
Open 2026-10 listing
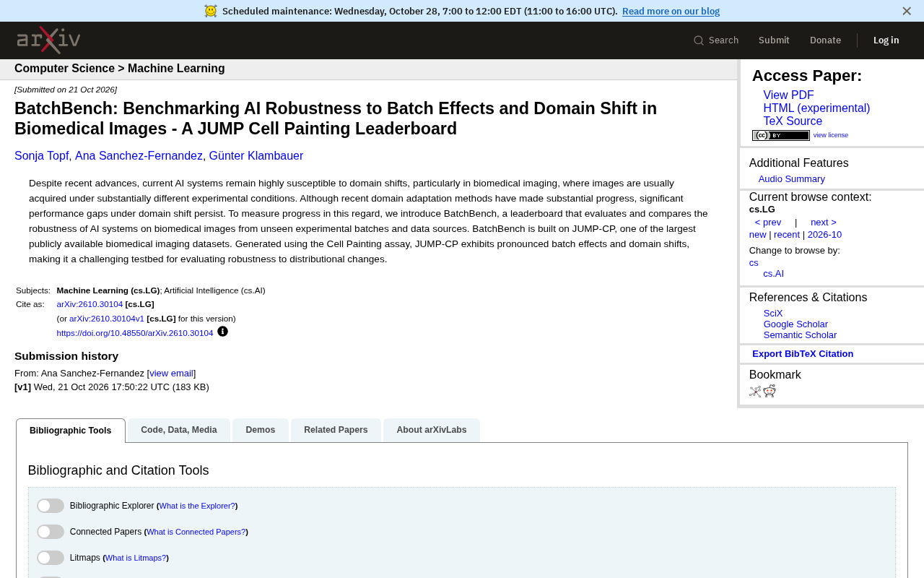point(824,235)
